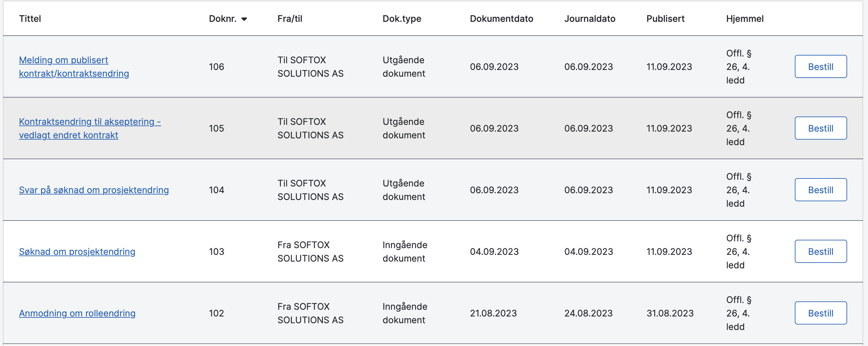This screenshot has width=868, height=346.
Task: Click the Dok.type column header
Action: [x=402, y=19]
